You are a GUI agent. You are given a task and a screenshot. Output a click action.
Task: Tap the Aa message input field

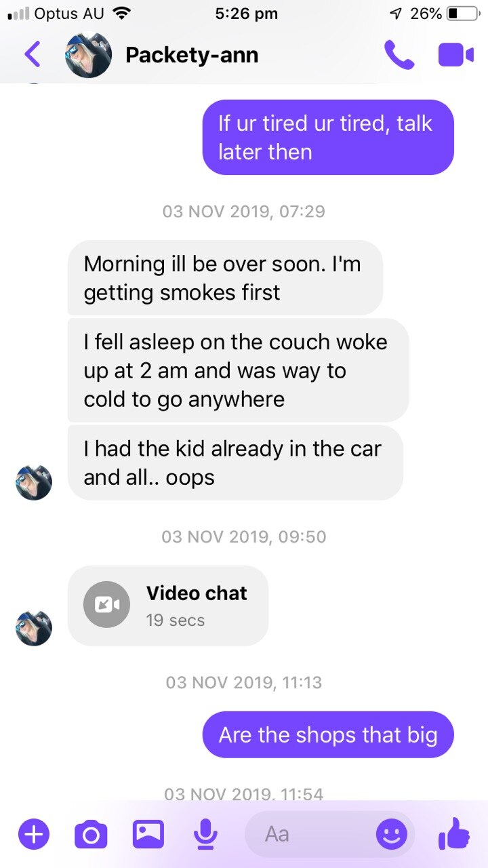[329, 833]
